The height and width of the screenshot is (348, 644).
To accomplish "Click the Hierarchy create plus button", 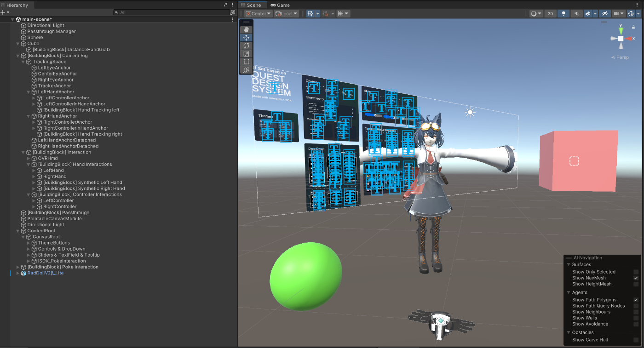I will [x=3, y=12].
